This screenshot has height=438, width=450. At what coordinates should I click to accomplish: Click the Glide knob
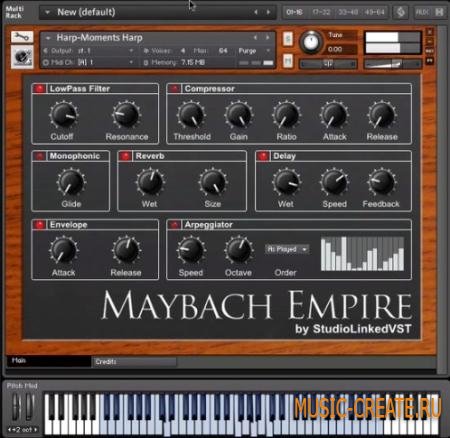tap(71, 183)
